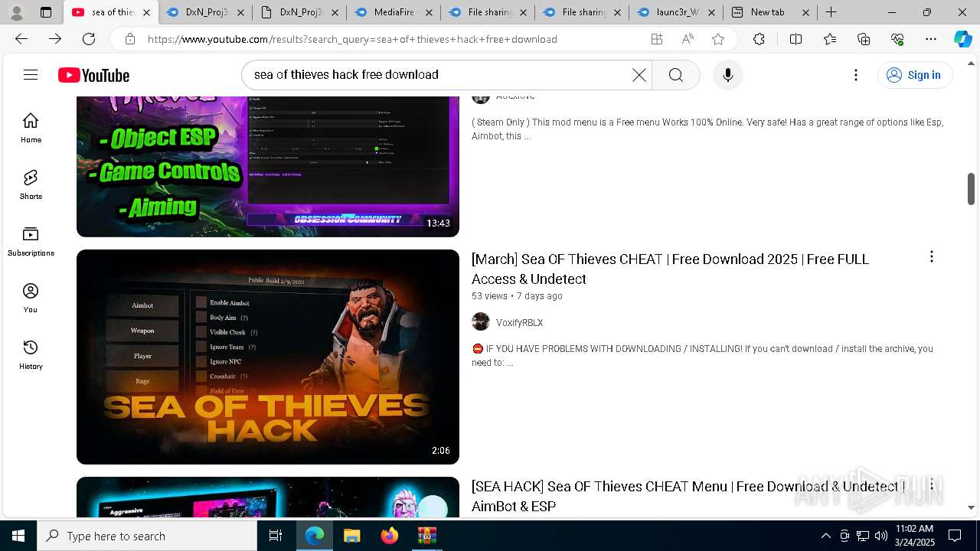
Task: Click Sign in button
Action: (914, 74)
